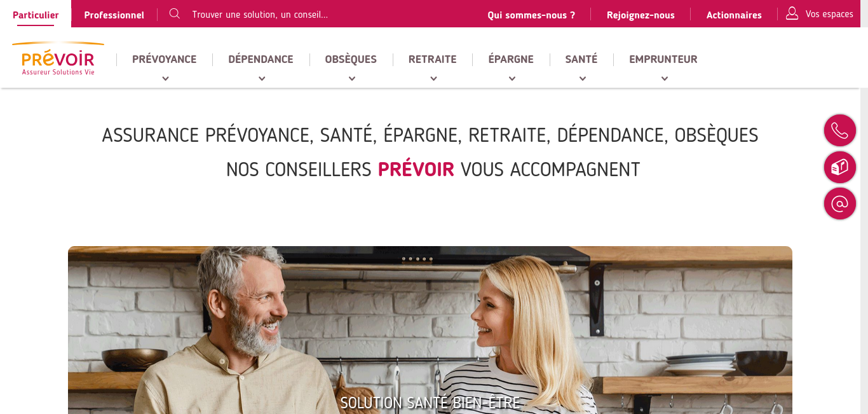Open the brochure box floating icon
The height and width of the screenshot is (414, 868).
[x=840, y=167]
